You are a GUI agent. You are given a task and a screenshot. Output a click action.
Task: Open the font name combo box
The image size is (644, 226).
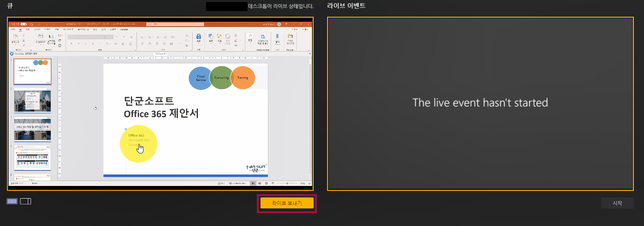tap(86, 37)
